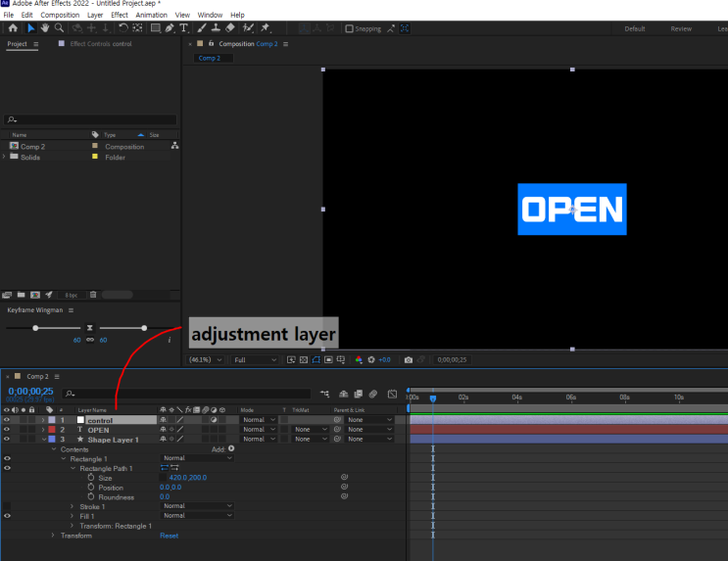Open the magnification dropdown showing 46.1%
728x561 pixels.
click(x=207, y=359)
